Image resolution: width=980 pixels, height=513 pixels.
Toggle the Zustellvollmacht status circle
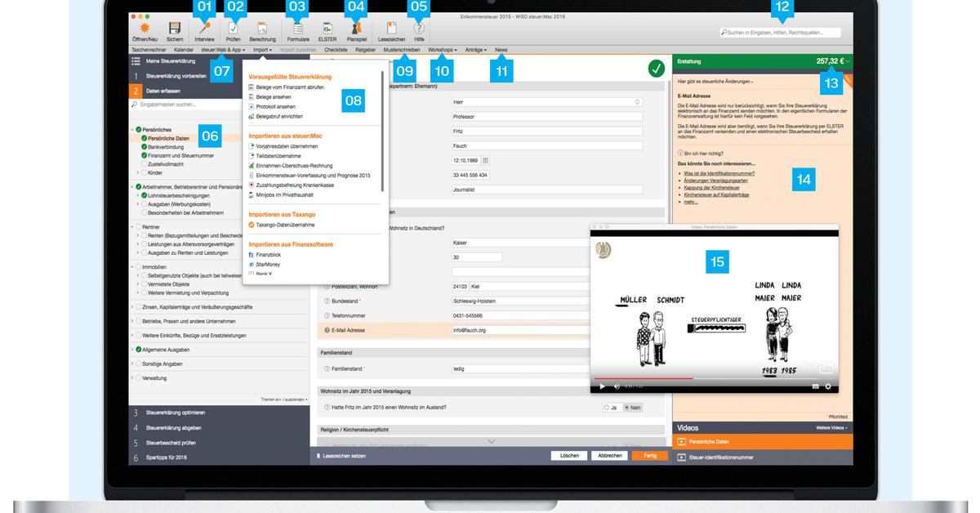pyautogui.click(x=144, y=163)
